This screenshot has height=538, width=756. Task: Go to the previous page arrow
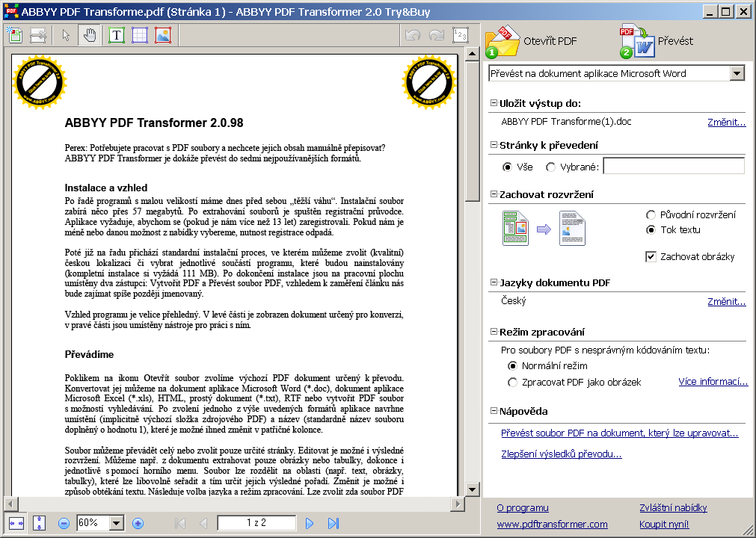[203, 523]
